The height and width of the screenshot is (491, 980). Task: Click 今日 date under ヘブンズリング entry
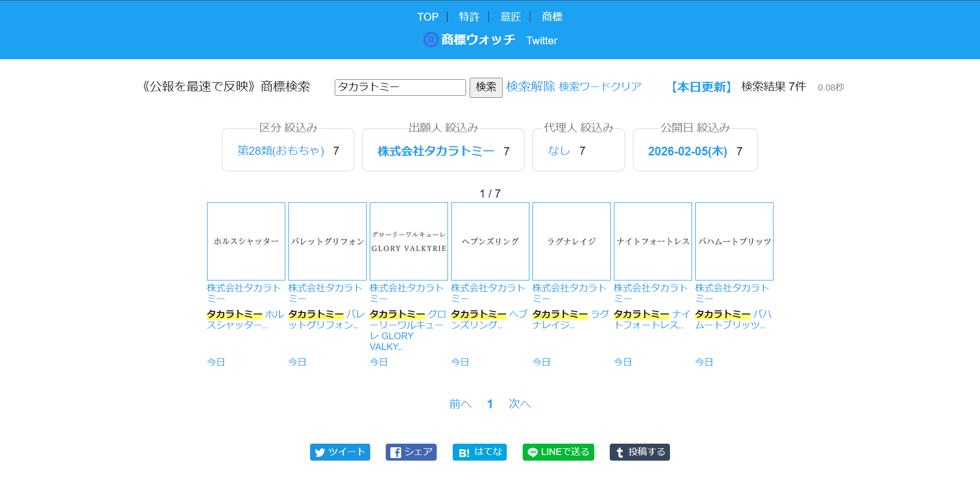(460, 362)
